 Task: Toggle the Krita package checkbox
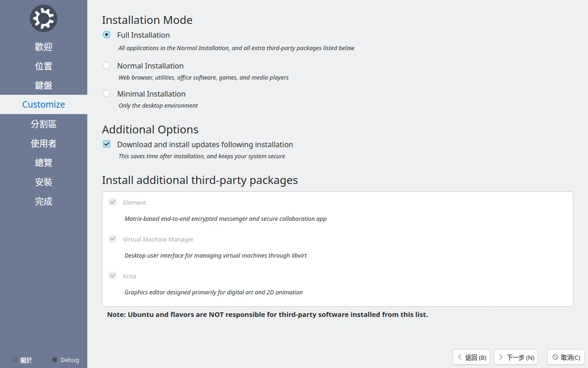click(x=113, y=276)
